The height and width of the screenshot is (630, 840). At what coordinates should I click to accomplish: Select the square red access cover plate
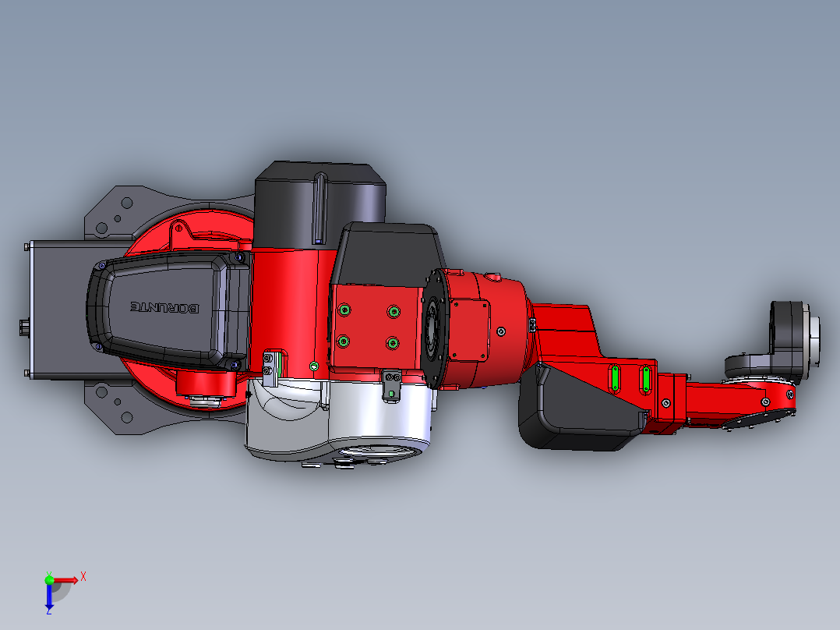tap(470, 331)
